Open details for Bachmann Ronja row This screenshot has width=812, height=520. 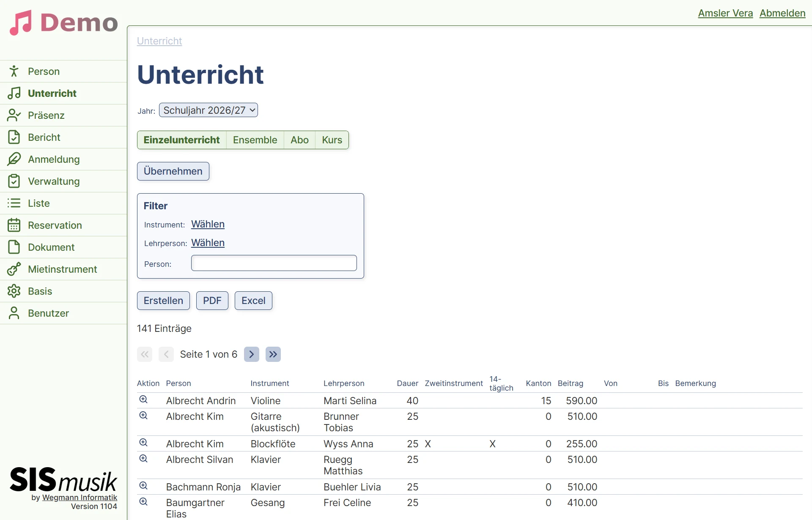[143, 486]
